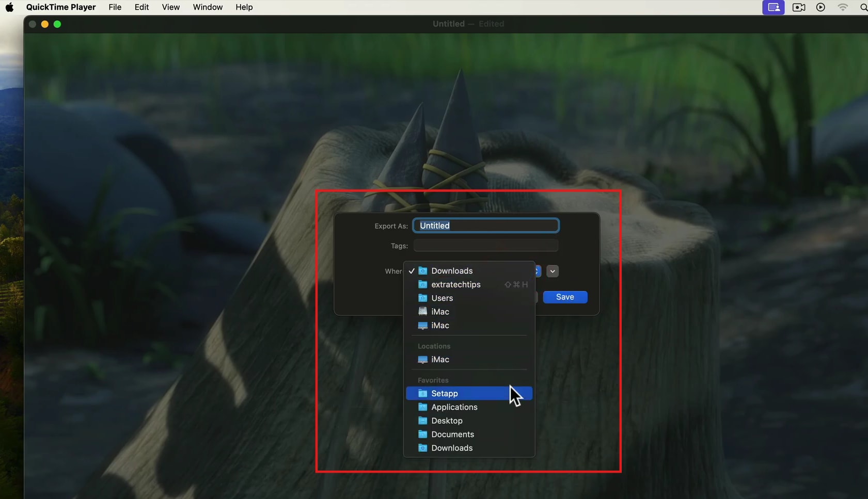Click the Tags input field
Screen dimensions: 868x499
click(x=486, y=246)
